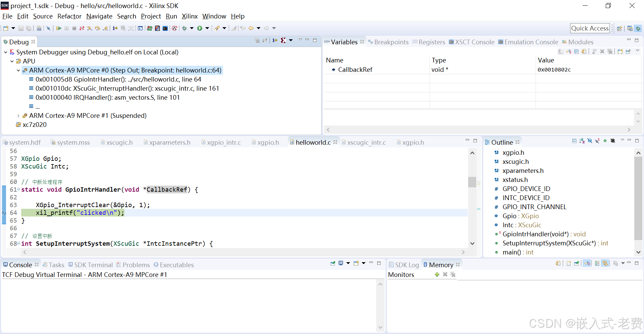Click the New file toolbar icon

pyautogui.click(x=6, y=28)
